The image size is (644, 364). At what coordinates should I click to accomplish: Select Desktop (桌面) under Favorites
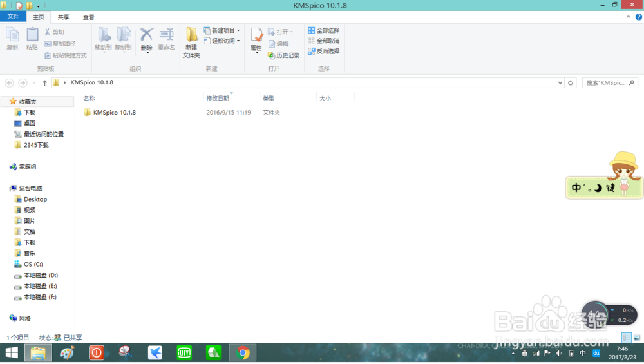coord(30,123)
